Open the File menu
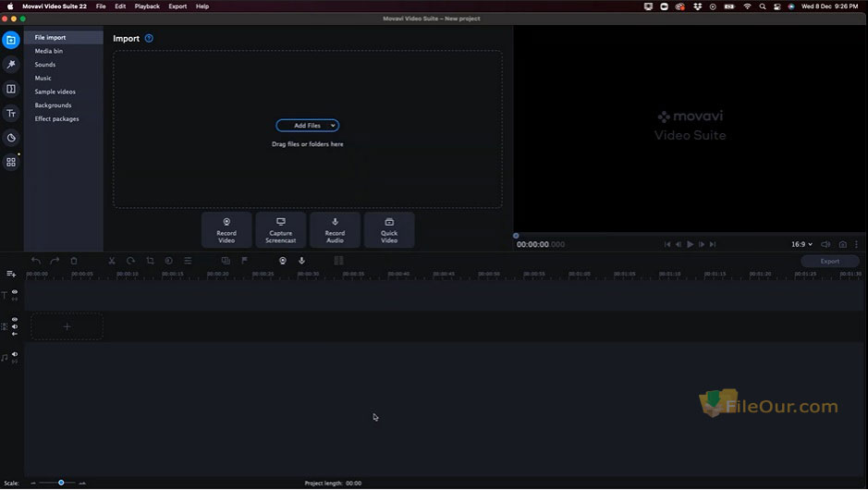Viewport: 868px width, 490px height. click(101, 6)
